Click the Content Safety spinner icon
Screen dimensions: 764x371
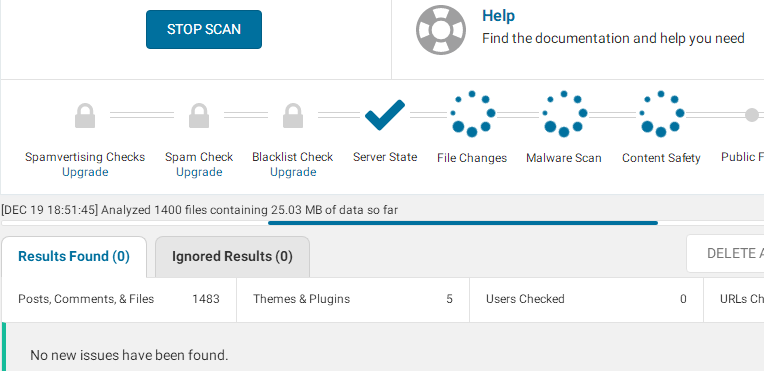[661, 114]
